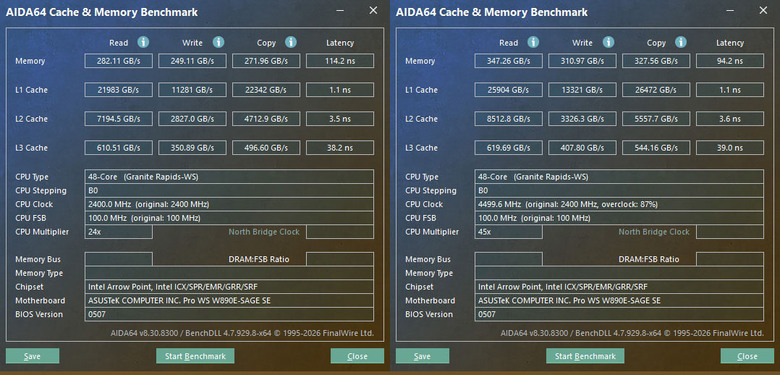Select L1 read value 25904 GB/s
Viewport: 780px width, 375px height.
[508, 90]
